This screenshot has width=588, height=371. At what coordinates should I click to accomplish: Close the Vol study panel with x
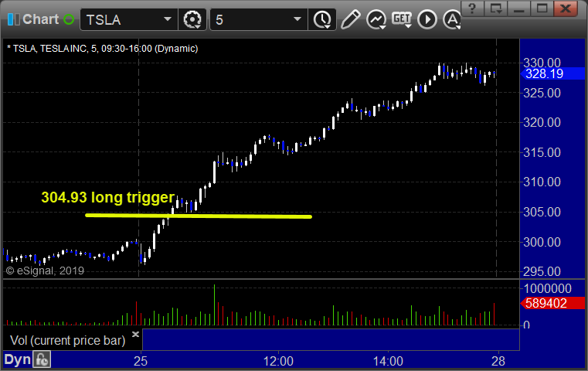135,334
